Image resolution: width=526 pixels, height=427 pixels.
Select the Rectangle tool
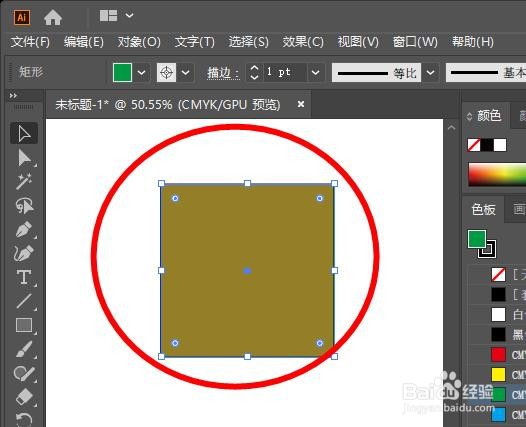(24, 325)
